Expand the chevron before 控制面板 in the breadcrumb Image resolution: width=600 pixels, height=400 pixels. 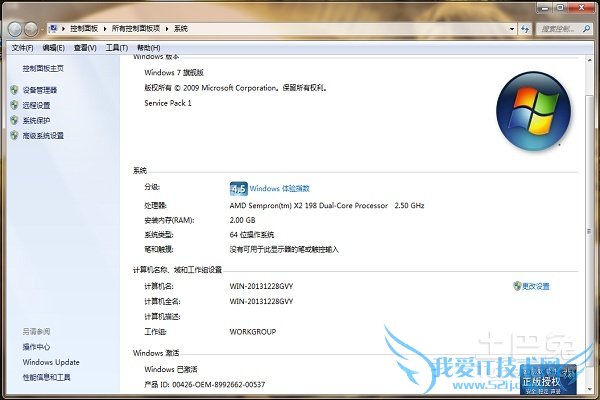[63, 29]
